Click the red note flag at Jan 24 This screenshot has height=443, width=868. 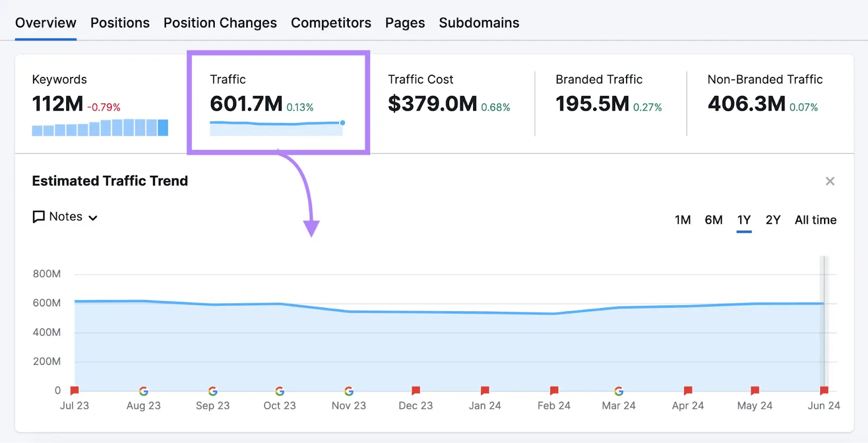coord(485,390)
